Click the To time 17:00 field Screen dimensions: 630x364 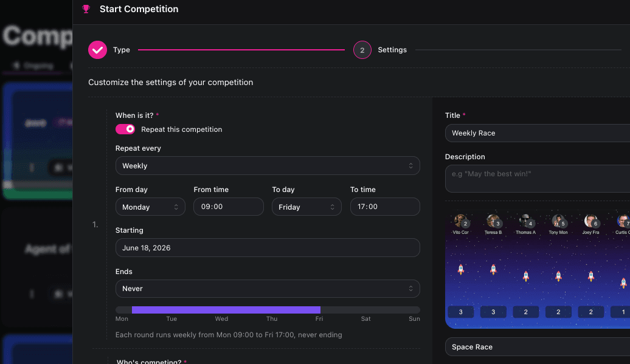point(385,207)
